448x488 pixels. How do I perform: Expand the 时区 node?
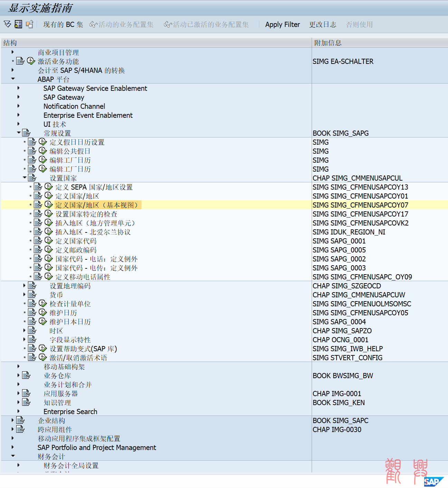(x=25, y=331)
